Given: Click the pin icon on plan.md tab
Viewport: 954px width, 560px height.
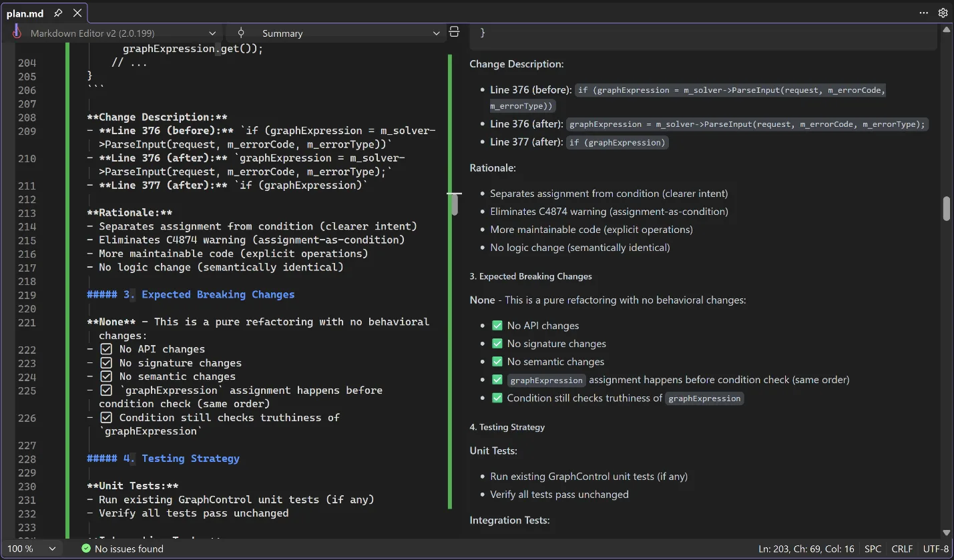Looking at the screenshot, I should coord(58,12).
